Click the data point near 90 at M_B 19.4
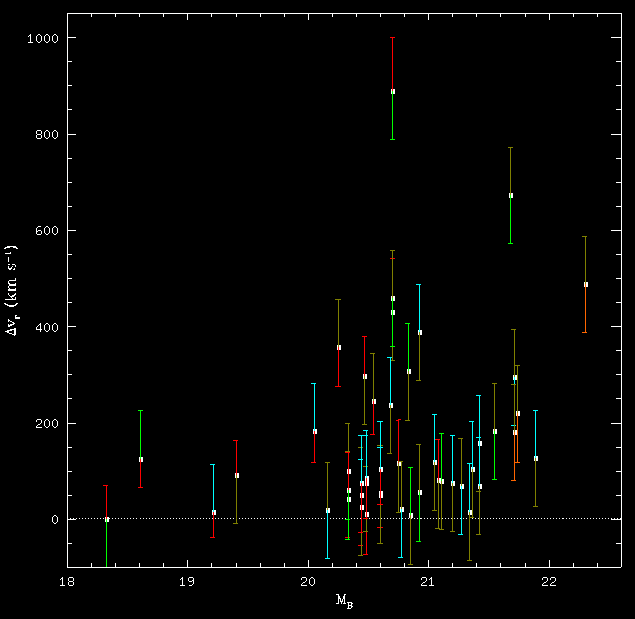This screenshot has height=619, width=635. click(237, 475)
